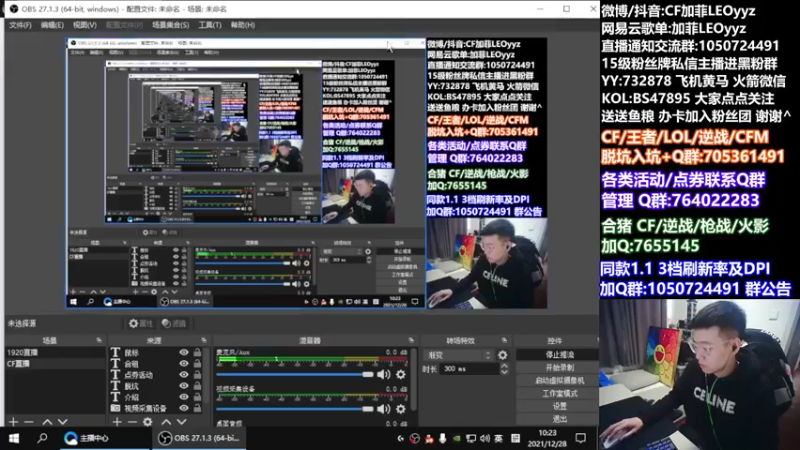Open 设置 in the controls panel
The image size is (800, 450).
[559, 406]
